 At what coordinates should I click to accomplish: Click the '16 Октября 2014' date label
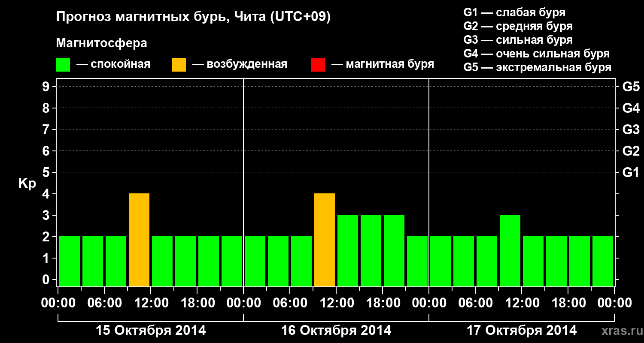pyautogui.click(x=336, y=331)
